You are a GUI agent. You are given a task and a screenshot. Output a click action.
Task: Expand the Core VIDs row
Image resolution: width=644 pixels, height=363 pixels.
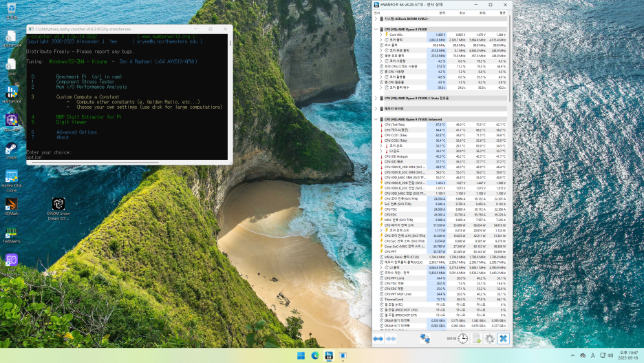380,35
